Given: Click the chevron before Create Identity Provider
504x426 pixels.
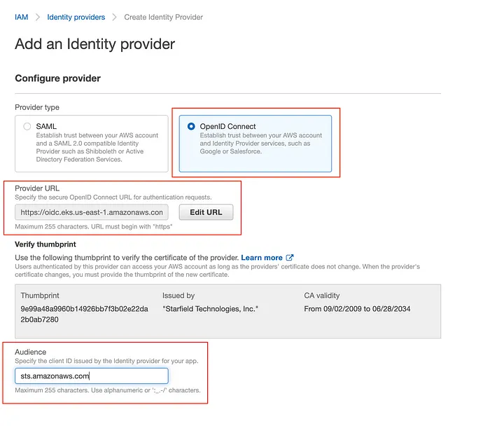Looking at the screenshot, I should (x=114, y=17).
